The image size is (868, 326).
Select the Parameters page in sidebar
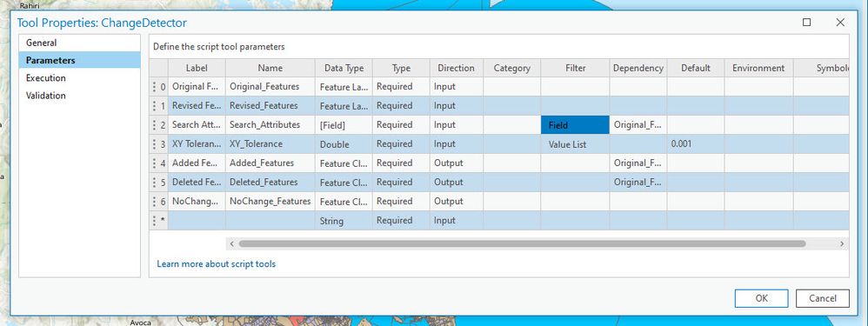(x=79, y=60)
